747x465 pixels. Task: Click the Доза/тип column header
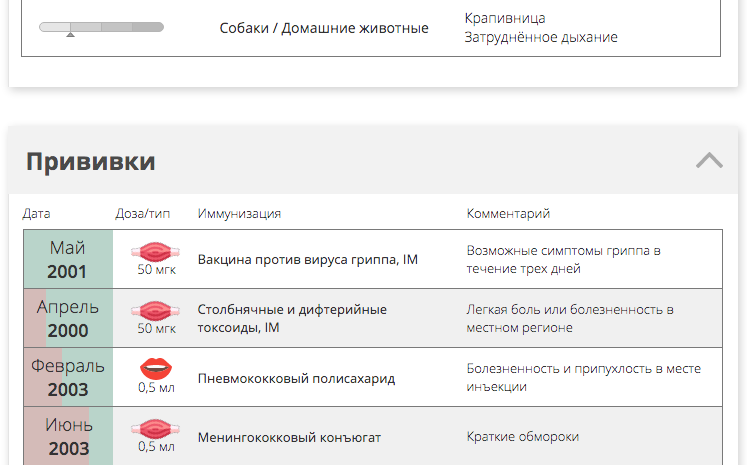click(x=142, y=213)
